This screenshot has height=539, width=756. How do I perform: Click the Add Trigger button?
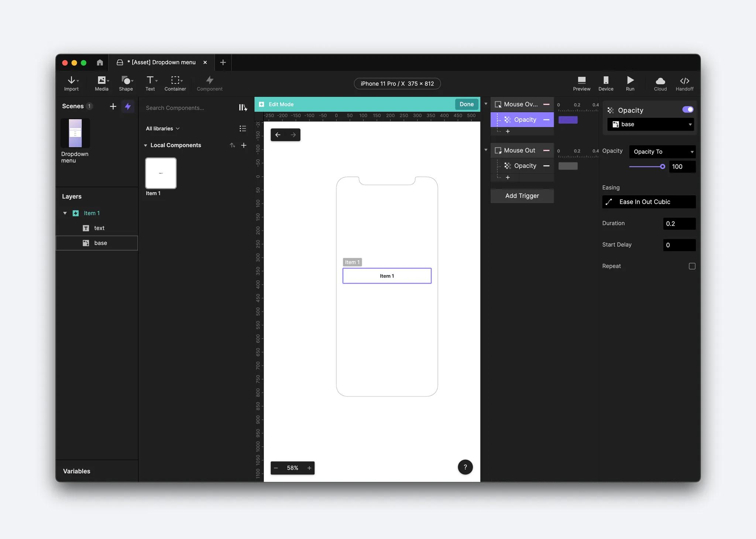(x=522, y=195)
